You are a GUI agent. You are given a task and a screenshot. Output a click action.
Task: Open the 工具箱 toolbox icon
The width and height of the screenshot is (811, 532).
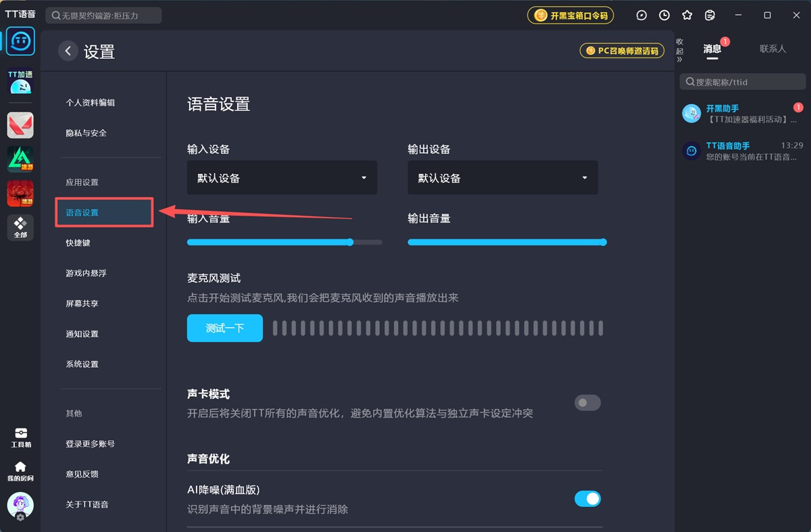coord(20,437)
